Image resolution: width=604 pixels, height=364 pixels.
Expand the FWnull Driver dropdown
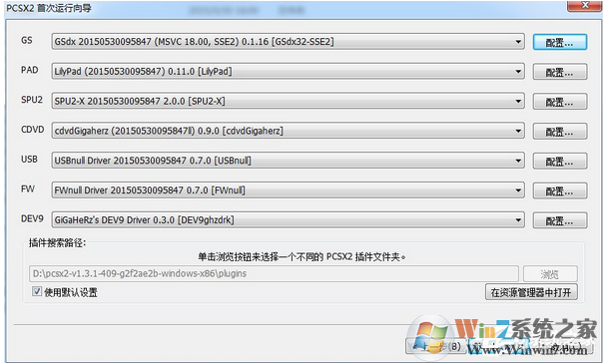pos(288,190)
